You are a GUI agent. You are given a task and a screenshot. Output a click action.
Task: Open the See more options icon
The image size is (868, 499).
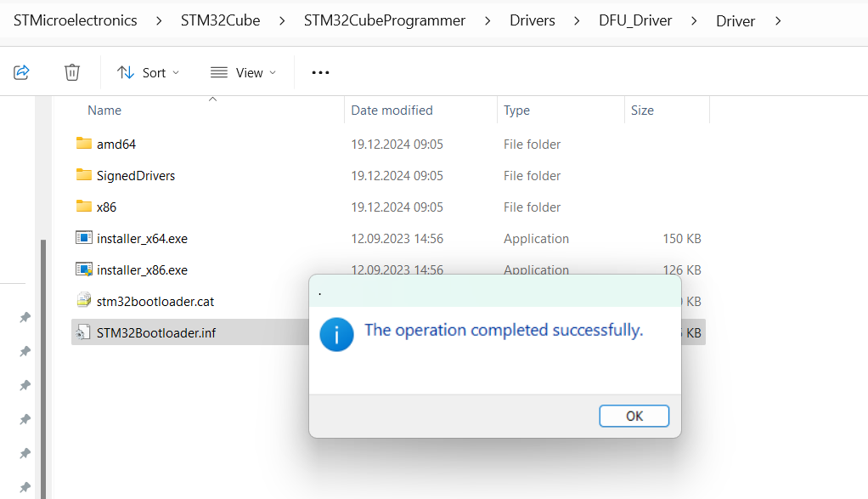[320, 72]
